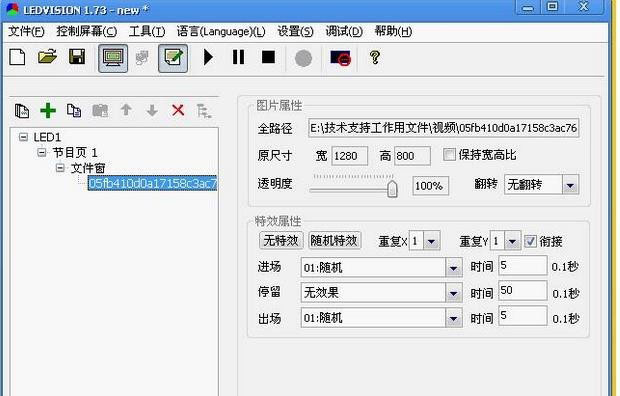Click the 进场 时间 field showing 5
The width and height of the screenshot is (620, 396).
point(523,265)
